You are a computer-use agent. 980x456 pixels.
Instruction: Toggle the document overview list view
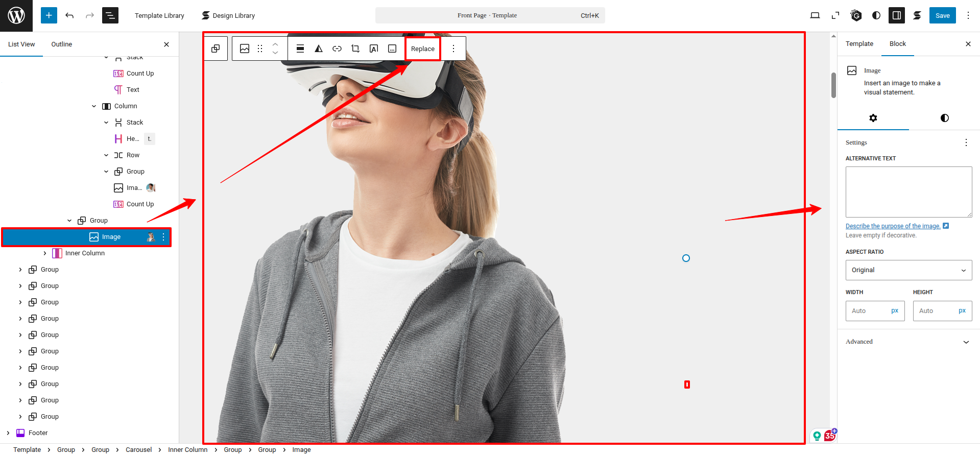110,15
